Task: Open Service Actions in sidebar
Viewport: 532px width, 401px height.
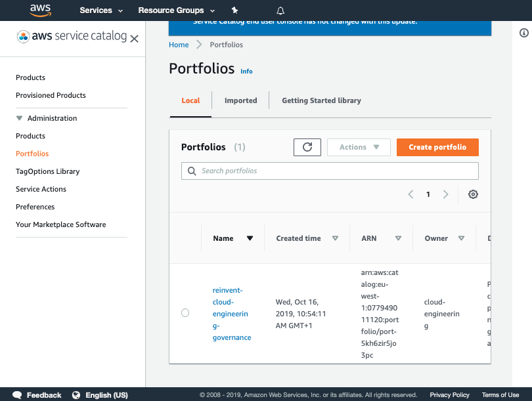Action: click(x=41, y=189)
